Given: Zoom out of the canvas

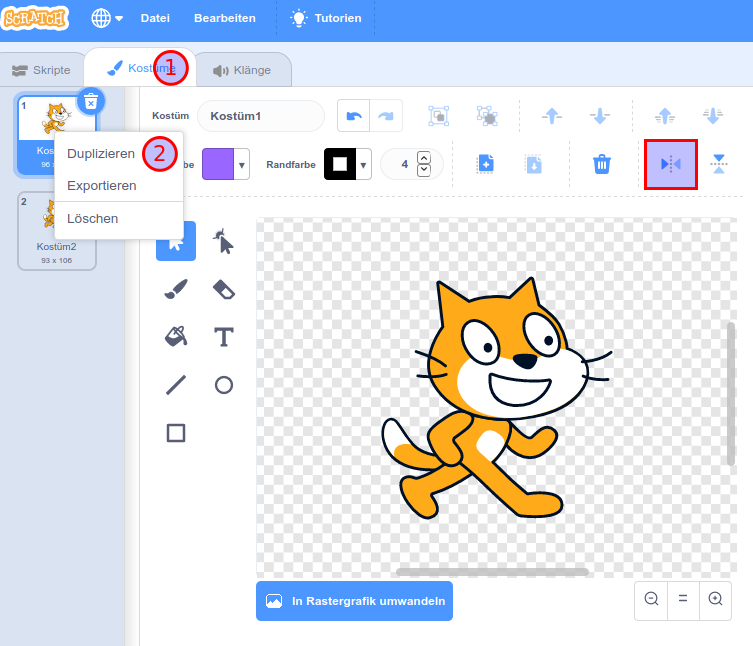Looking at the screenshot, I should pos(651,599).
